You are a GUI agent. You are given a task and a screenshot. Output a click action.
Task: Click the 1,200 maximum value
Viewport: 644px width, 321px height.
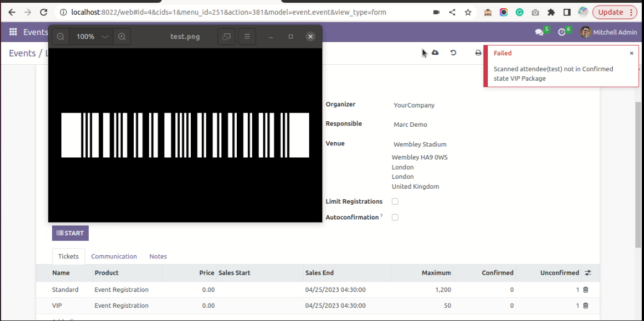tap(443, 290)
